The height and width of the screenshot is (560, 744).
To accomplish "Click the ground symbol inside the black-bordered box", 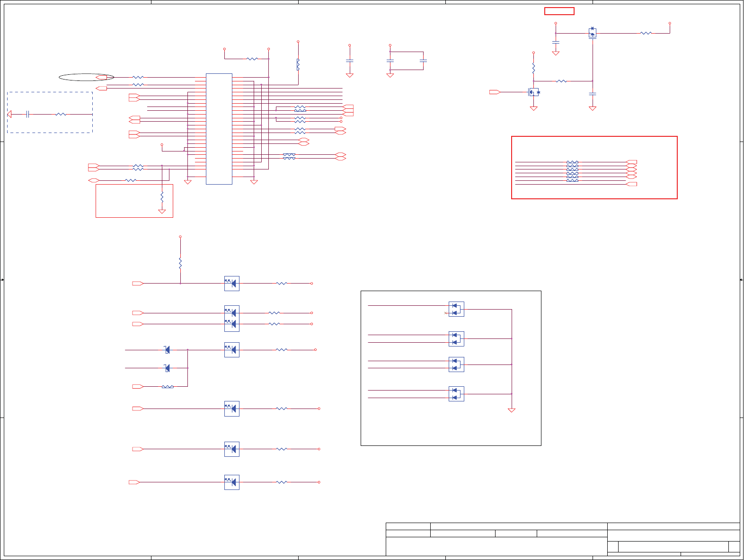I will pyautogui.click(x=512, y=410).
